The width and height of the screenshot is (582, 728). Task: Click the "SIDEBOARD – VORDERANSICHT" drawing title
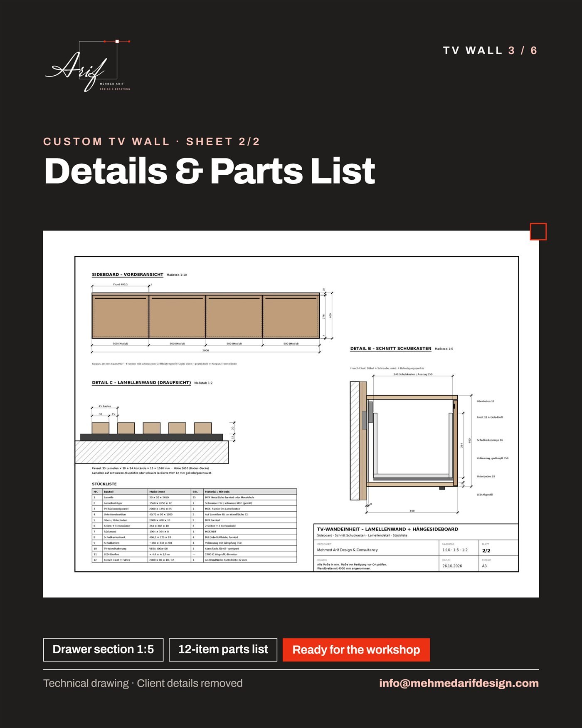click(128, 275)
